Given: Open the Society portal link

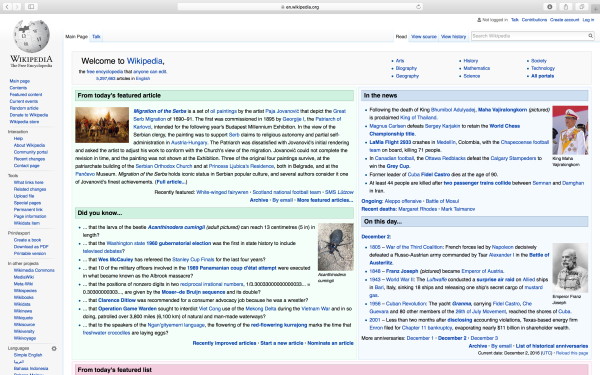Looking at the screenshot, I should click(x=539, y=61).
